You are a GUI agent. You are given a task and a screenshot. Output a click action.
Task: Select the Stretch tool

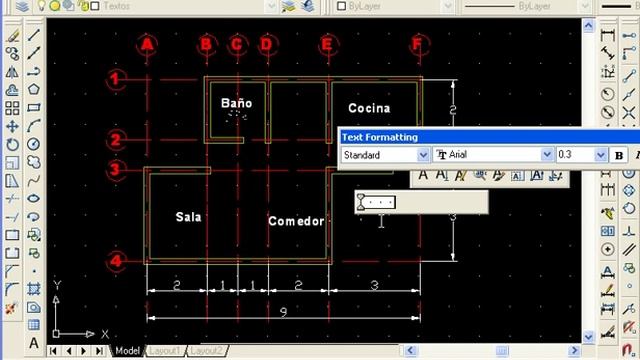[x=12, y=180]
